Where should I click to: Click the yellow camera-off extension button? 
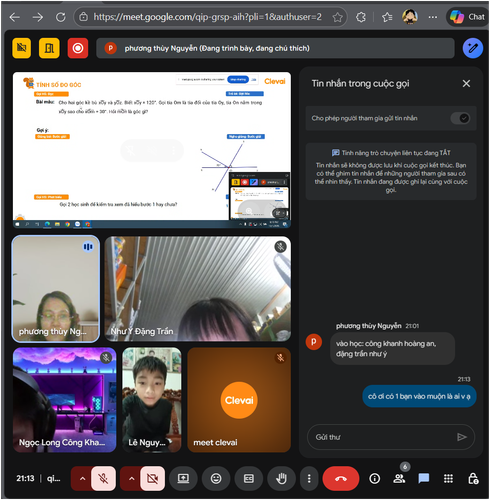point(22,48)
